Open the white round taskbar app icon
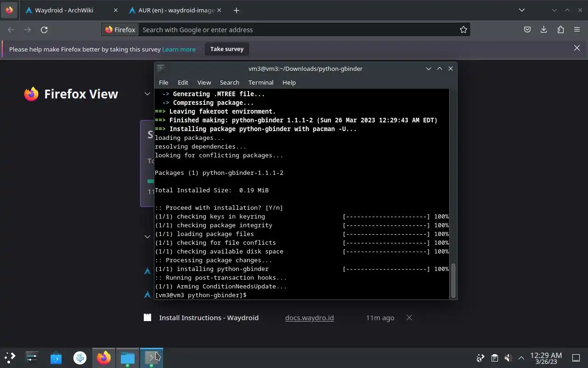This screenshot has width=588, height=368. pos(80,357)
